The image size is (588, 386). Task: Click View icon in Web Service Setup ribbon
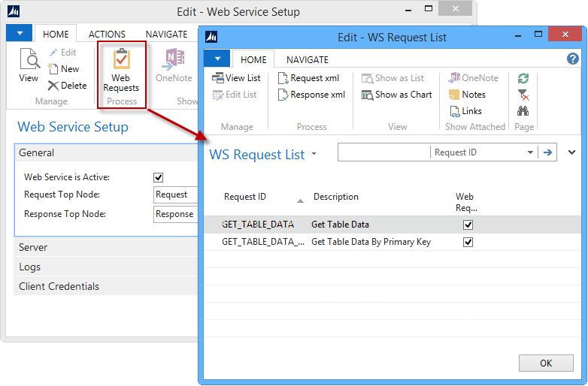coord(29,65)
